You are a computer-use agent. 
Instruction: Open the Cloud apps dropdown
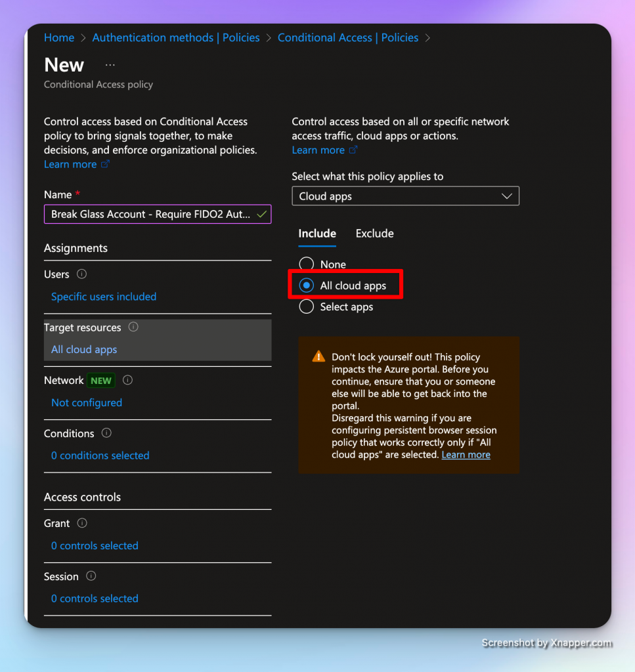tap(405, 196)
